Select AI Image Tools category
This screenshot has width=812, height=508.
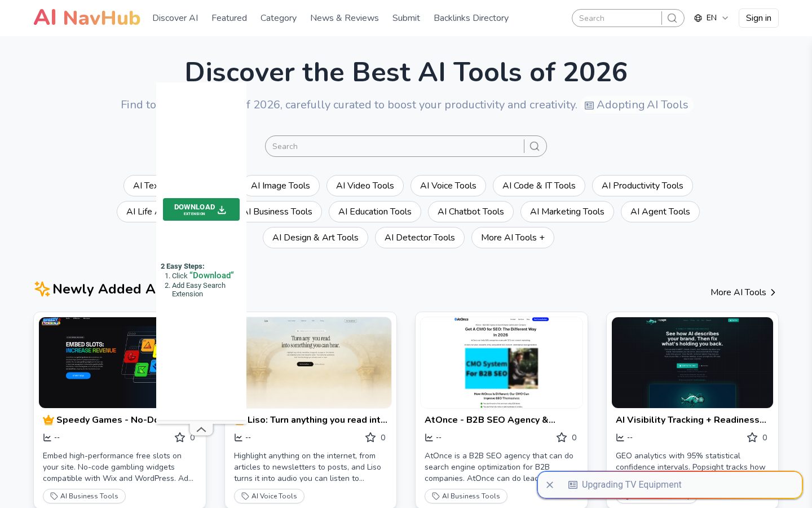coord(280,186)
